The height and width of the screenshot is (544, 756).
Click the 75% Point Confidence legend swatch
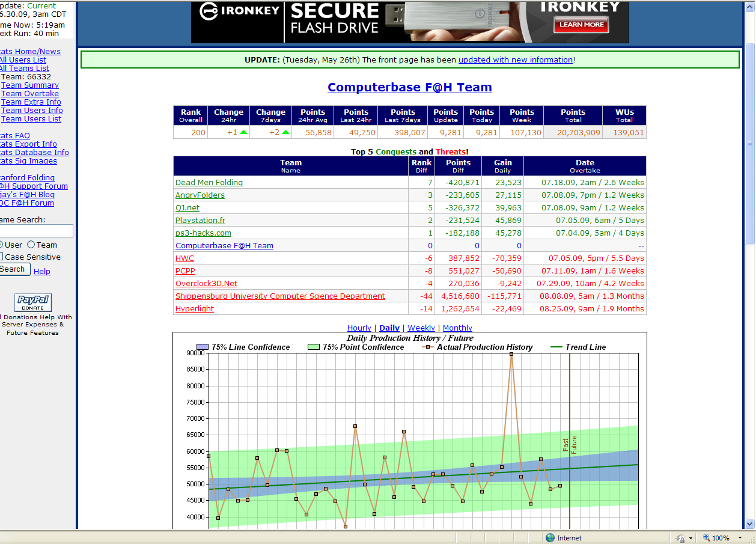[314, 347]
